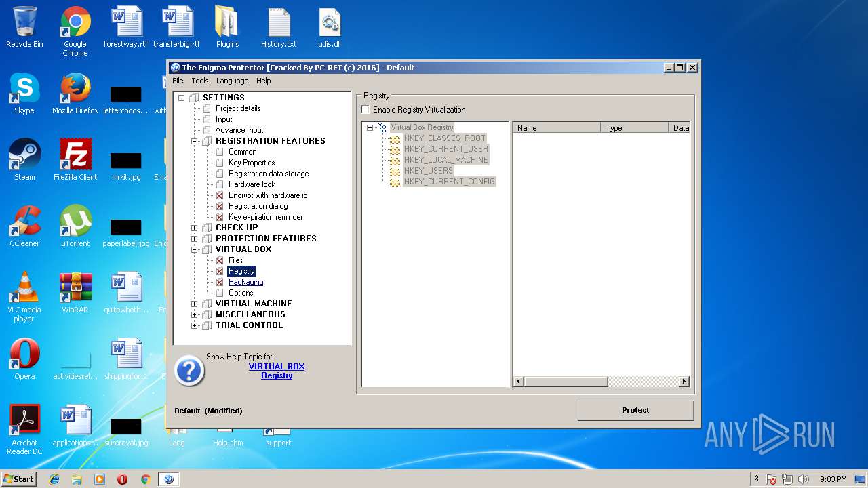Expand the MISCELLANEOUS node
868x488 pixels.
(x=195, y=314)
